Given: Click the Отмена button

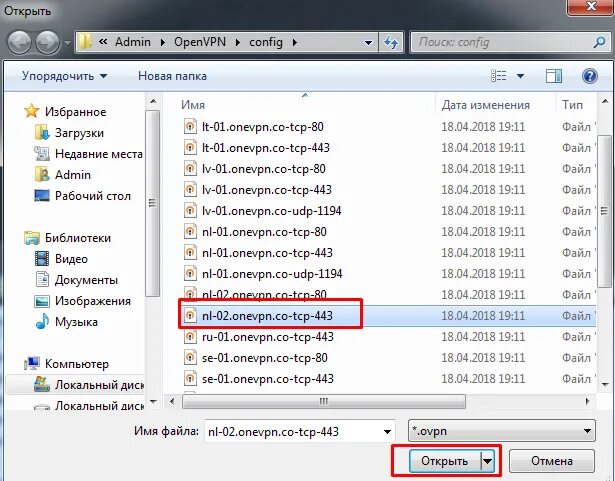Looking at the screenshot, I should click(x=551, y=461).
